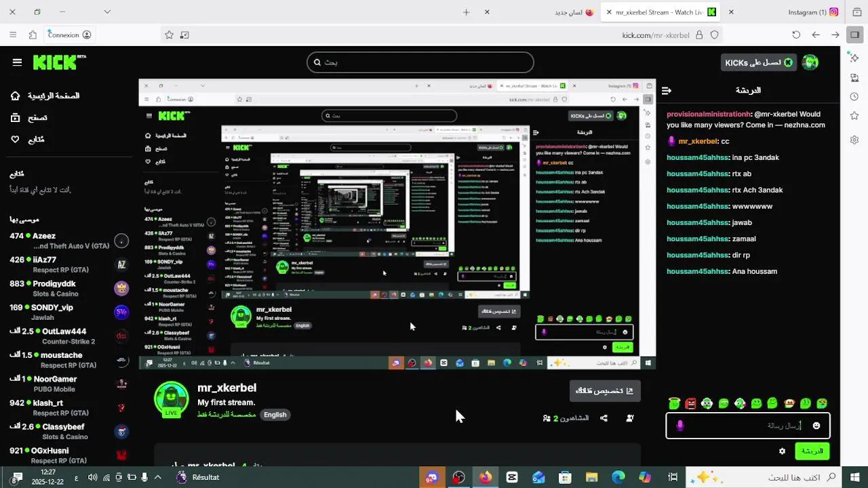Open the OutLaw444 recommended channel
Viewport: 868px width, 488px height.
click(x=68, y=335)
